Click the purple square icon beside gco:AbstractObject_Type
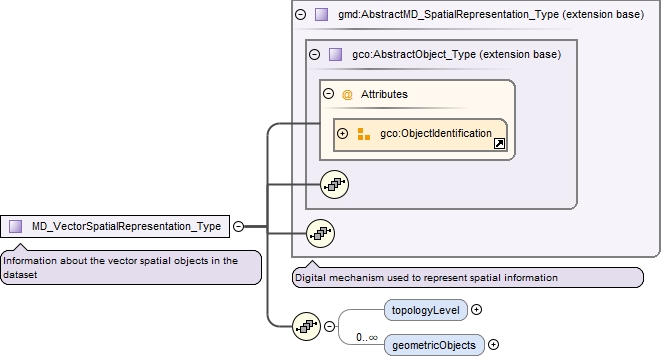The image size is (662, 361). 336,54
